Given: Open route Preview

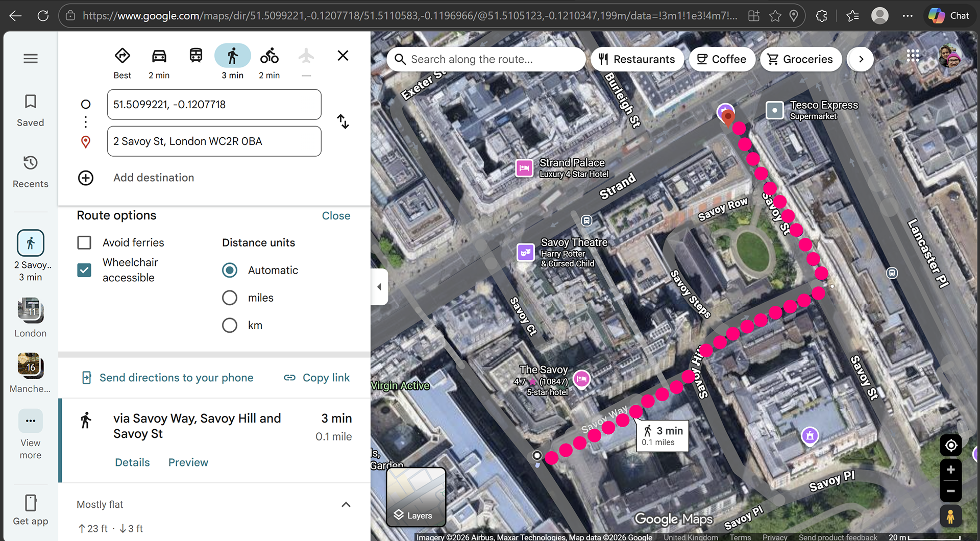Looking at the screenshot, I should point(188,462).
